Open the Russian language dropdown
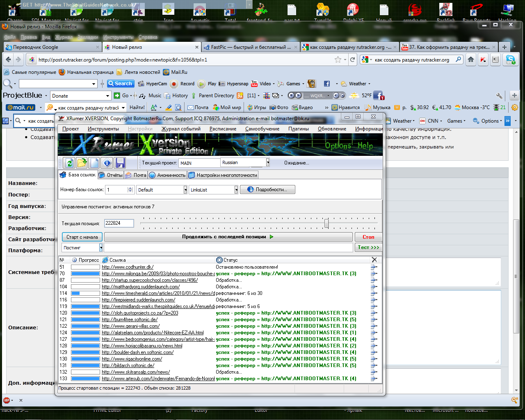 [267, 162]
